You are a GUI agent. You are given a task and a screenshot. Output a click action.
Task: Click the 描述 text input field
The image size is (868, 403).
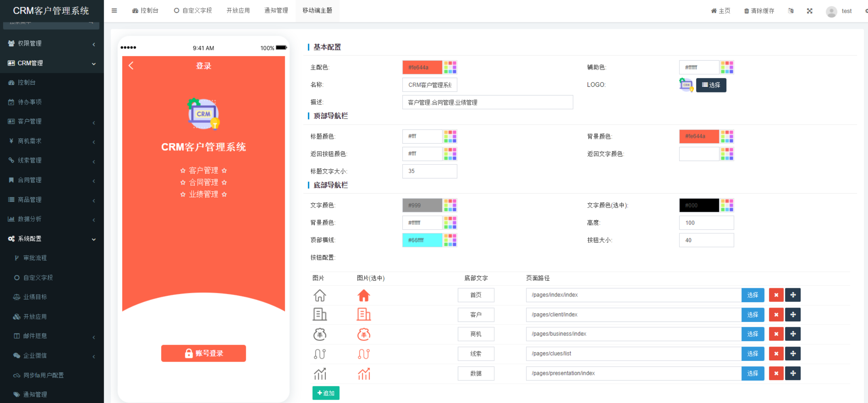[487, 102]
